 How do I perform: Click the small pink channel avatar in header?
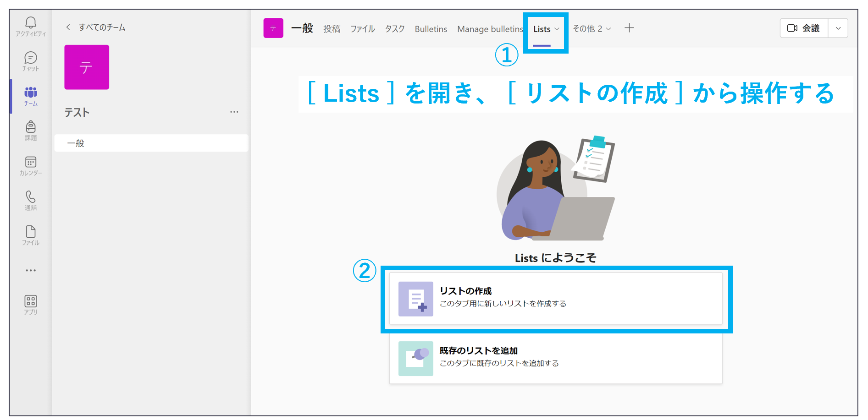coord(273,28)
